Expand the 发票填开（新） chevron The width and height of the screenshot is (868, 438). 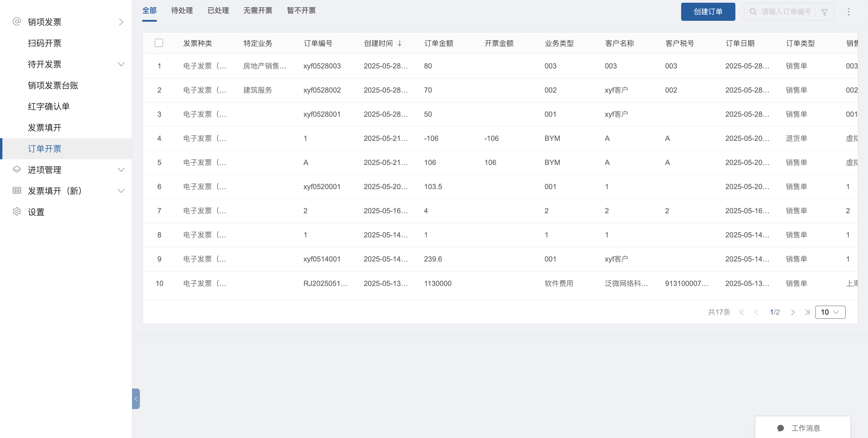[x=121, y=191]
